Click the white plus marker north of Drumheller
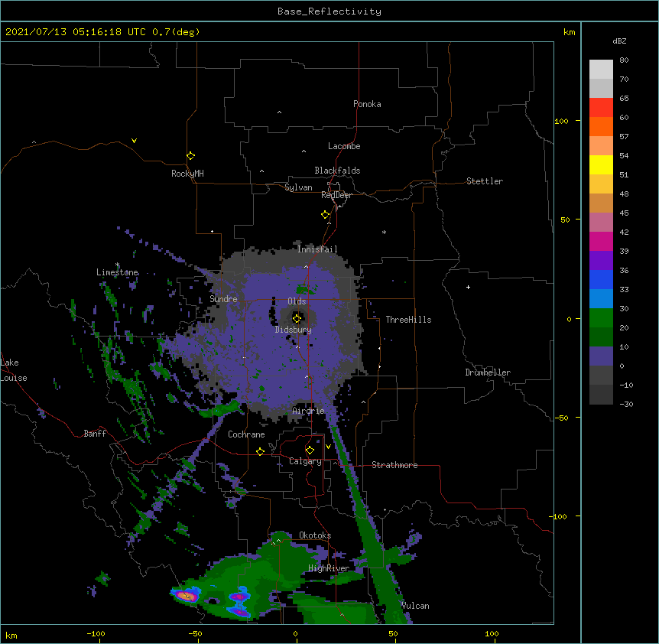 (468, 287)
